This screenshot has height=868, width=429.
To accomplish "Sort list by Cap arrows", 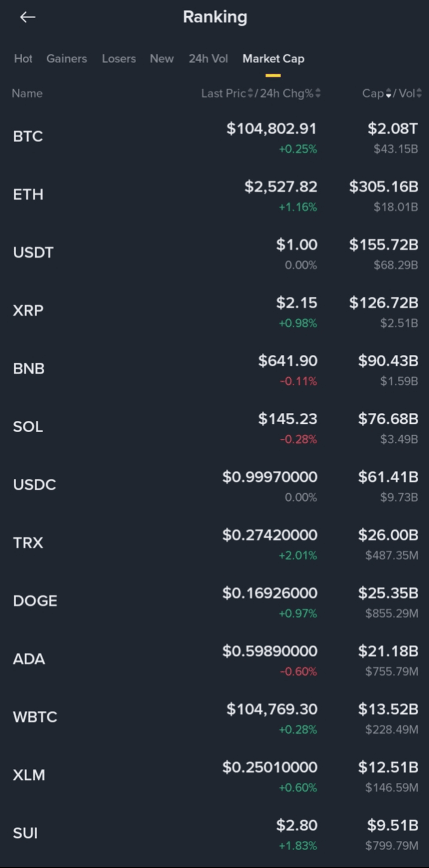I will pos(388,94).
